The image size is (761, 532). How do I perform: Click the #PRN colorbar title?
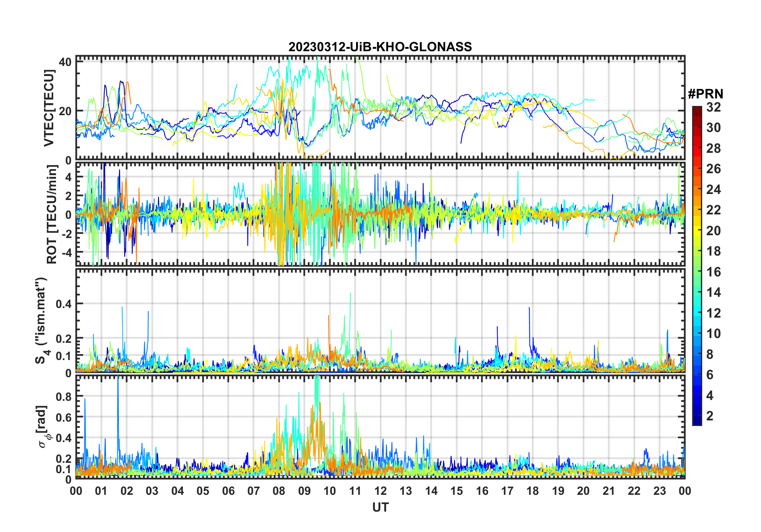(x=705, y=94)
